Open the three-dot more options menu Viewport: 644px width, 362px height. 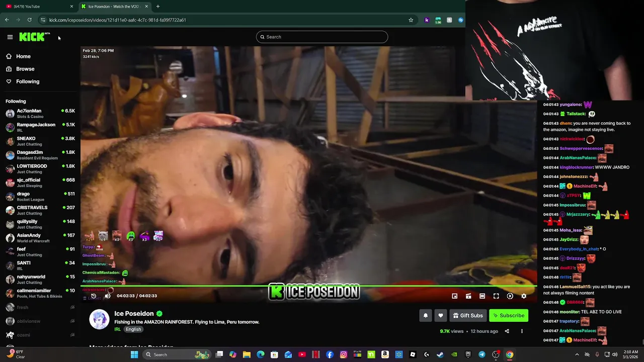[522, 331]
